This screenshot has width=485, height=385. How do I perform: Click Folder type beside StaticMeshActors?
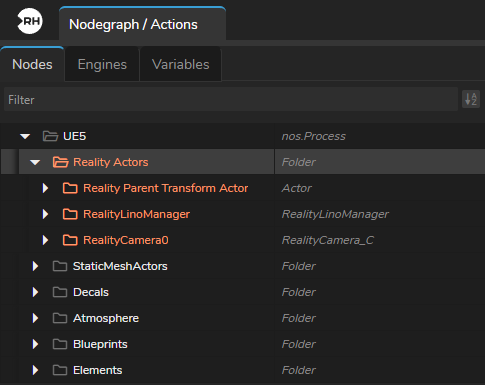click(298, 266)
